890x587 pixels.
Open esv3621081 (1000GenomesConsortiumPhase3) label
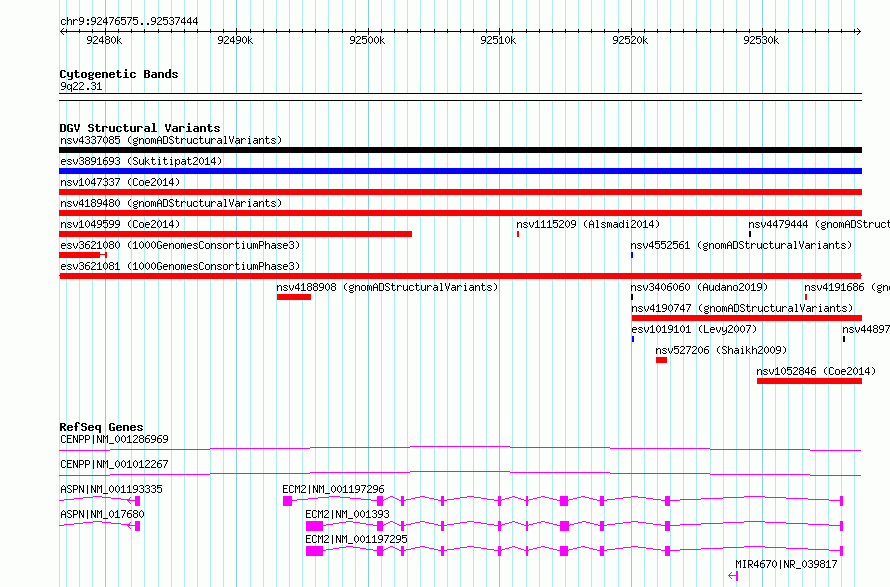180,266
